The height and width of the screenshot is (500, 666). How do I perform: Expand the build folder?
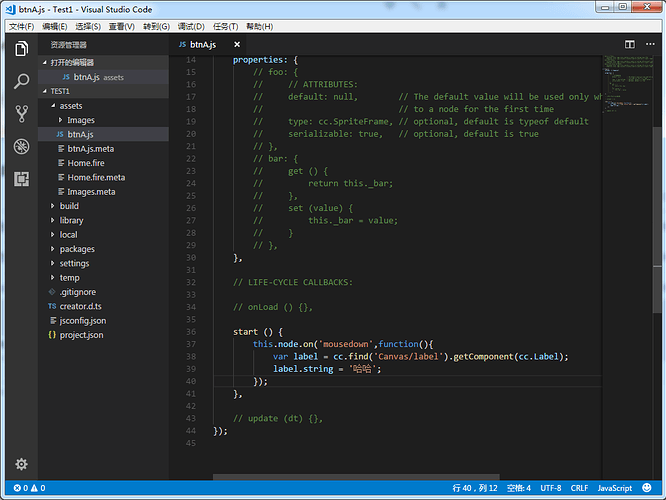coord(52,206)
